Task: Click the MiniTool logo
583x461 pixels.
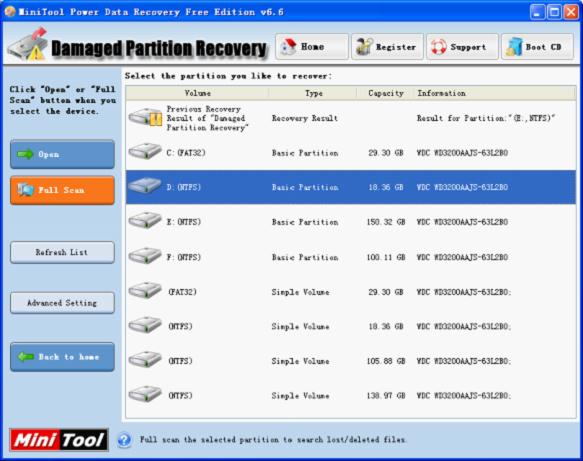Action: click(x=59, y=440)
